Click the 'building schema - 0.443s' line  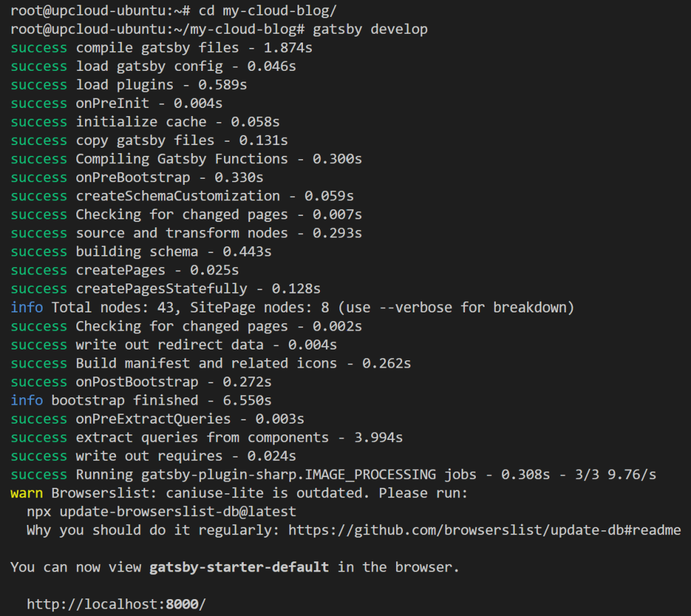pyautogui.click(x=141, y=252)
